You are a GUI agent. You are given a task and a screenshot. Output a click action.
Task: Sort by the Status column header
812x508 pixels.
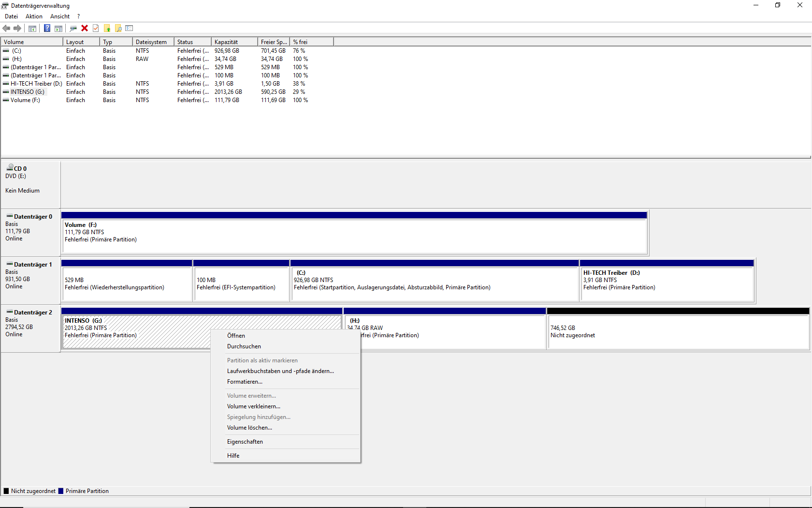click(193, 42)
